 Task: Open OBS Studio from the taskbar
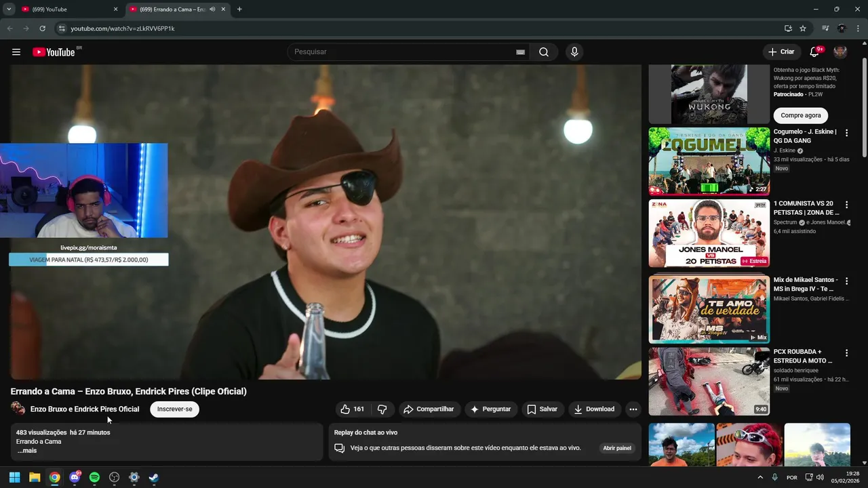click(x=114, y=477)
